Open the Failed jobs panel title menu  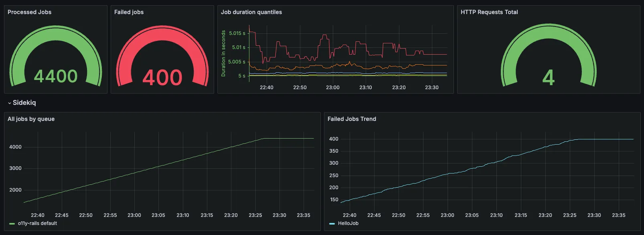pos(129,12)
